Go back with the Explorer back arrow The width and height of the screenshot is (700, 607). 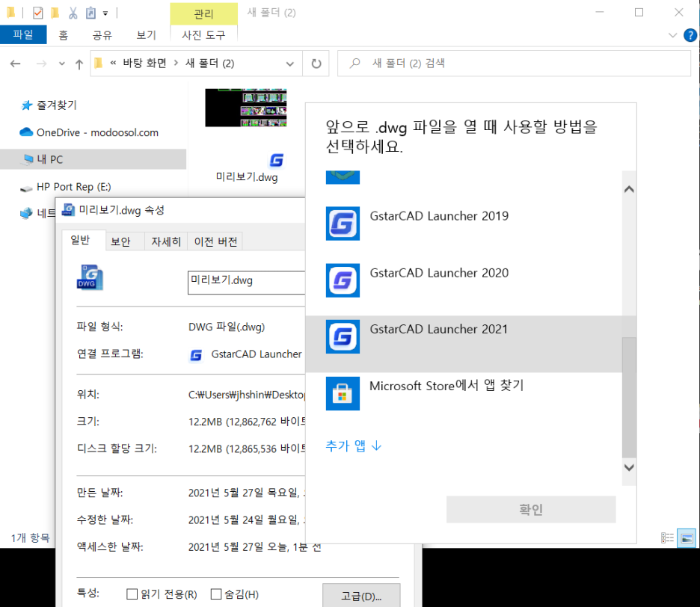16,64
